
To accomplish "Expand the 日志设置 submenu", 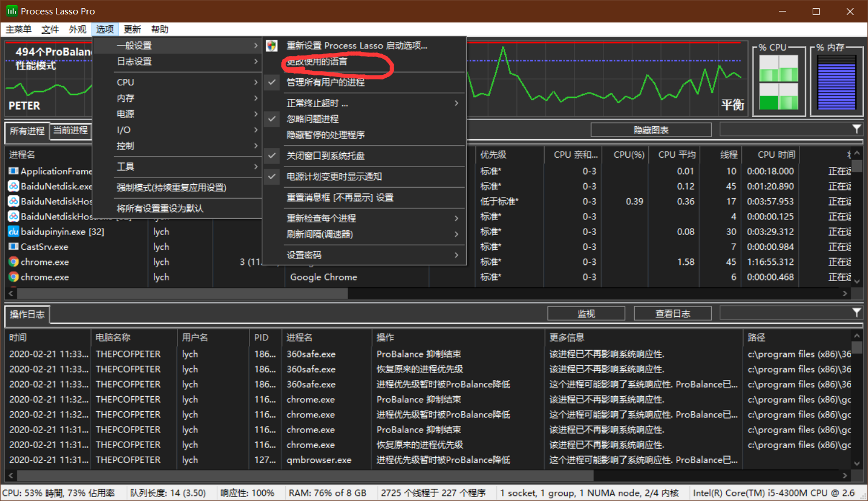I will pos(177,62).
